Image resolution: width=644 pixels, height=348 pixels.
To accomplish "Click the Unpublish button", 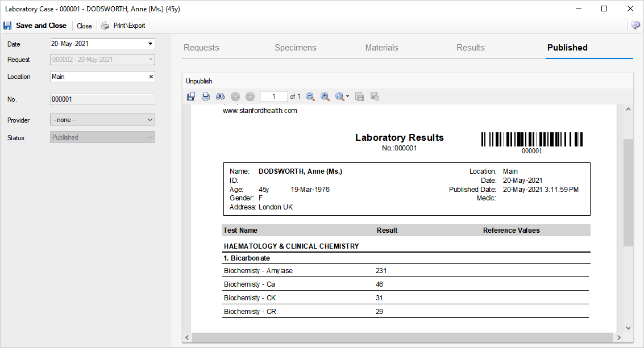I will pyautogui.click(x=199, y=81).
